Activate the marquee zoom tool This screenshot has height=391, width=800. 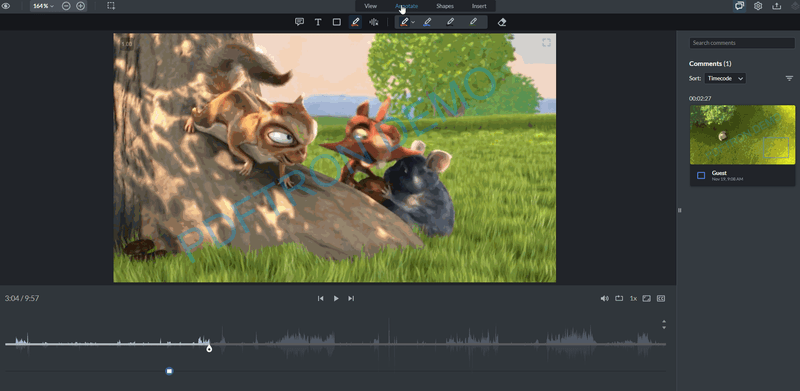click(x=111, y=6)
